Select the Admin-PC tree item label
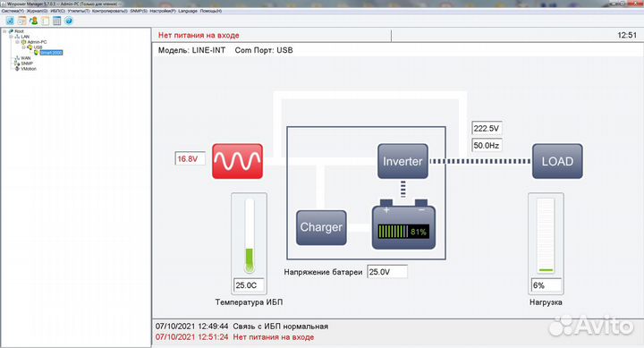Screen dimensions: 644x348 pos(37,42)
